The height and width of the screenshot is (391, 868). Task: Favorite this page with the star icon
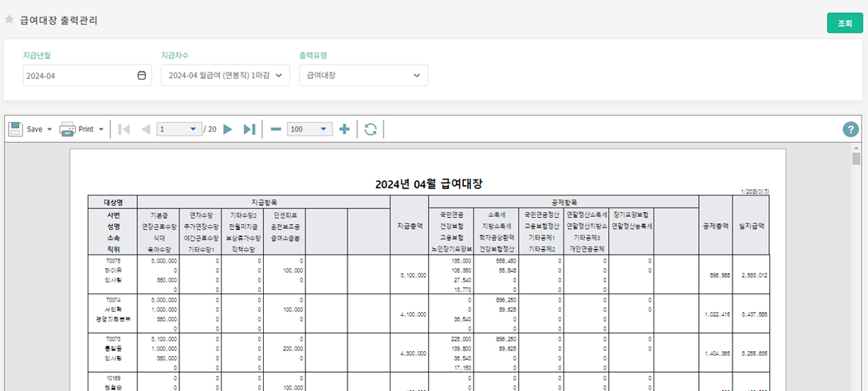[10, 20]
